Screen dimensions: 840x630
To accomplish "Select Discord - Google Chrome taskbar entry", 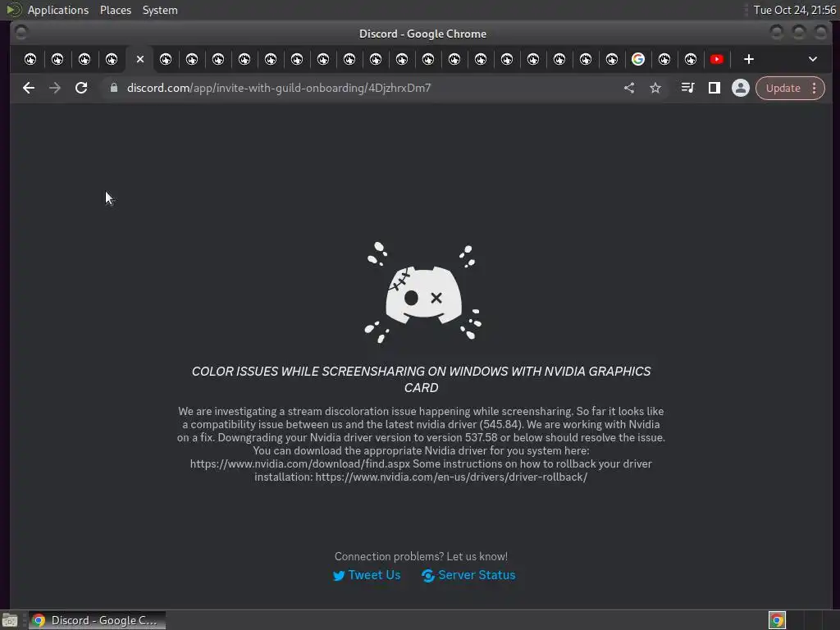I will pyautogui.click(x=97, y=620).
